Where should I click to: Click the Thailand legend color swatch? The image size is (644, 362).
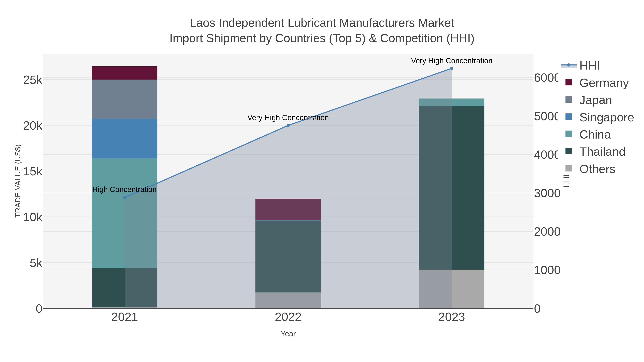(569, 151)
